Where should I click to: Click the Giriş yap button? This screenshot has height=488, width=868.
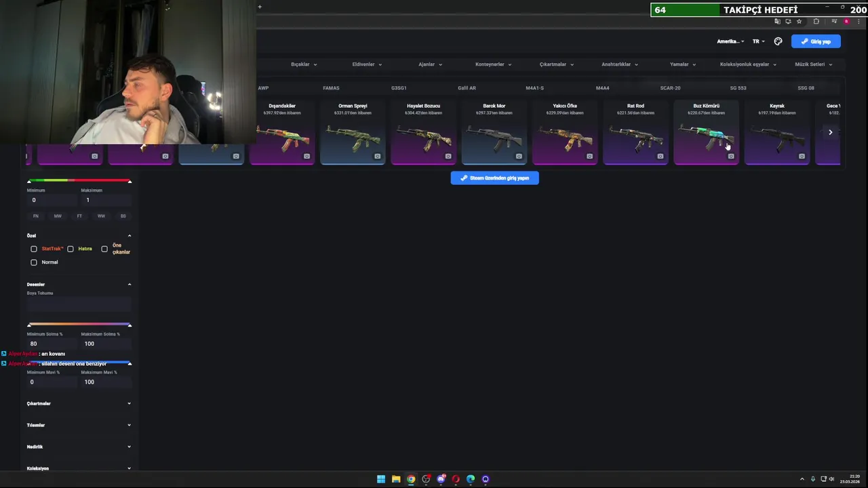816,41
